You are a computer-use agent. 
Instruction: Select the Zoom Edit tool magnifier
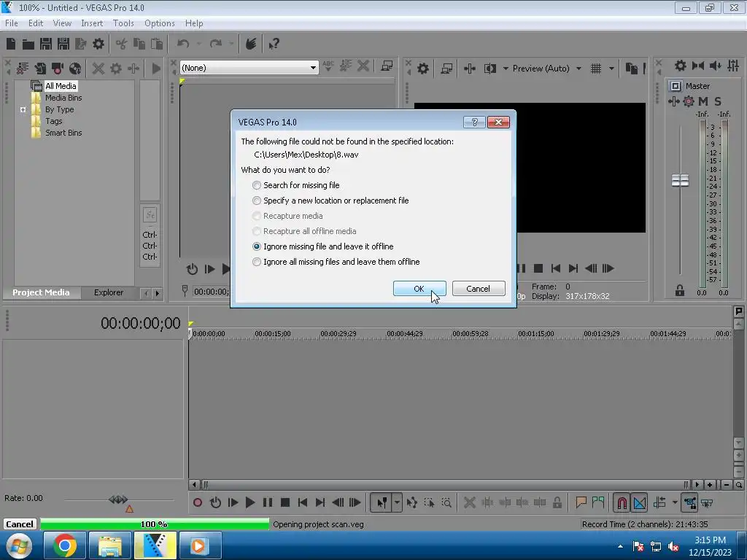446,502
